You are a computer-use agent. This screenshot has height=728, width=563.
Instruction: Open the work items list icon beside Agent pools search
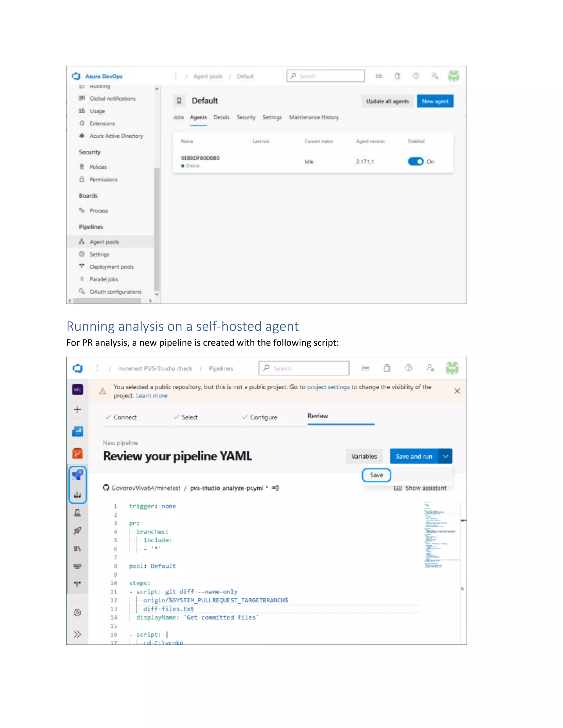tap(379, 76)
